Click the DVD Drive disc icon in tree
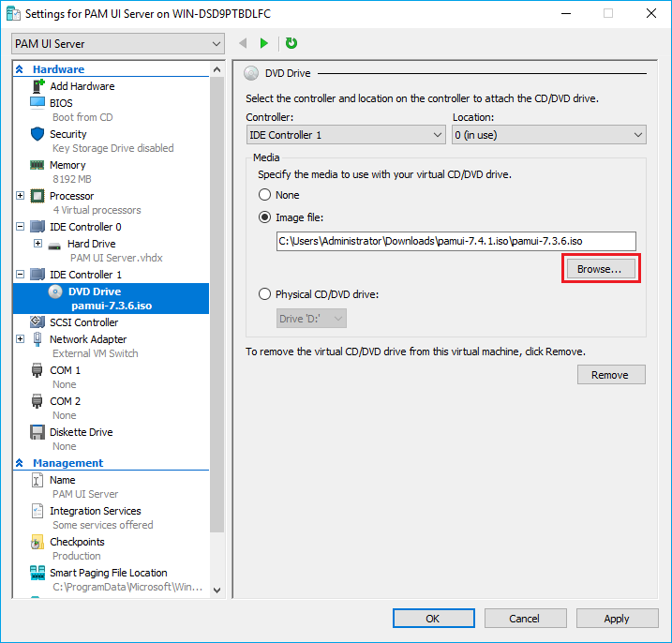672x643 pixels. click(55, 292)
